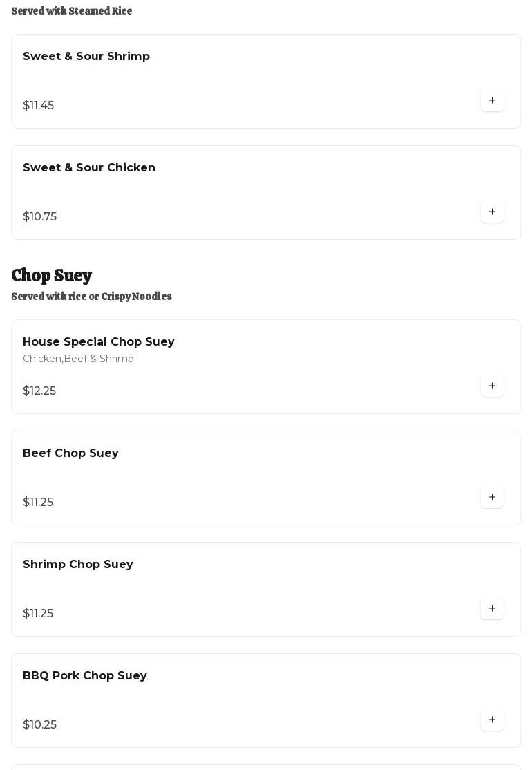Click the Beef Chop Suey title

[x=70, y=453]
